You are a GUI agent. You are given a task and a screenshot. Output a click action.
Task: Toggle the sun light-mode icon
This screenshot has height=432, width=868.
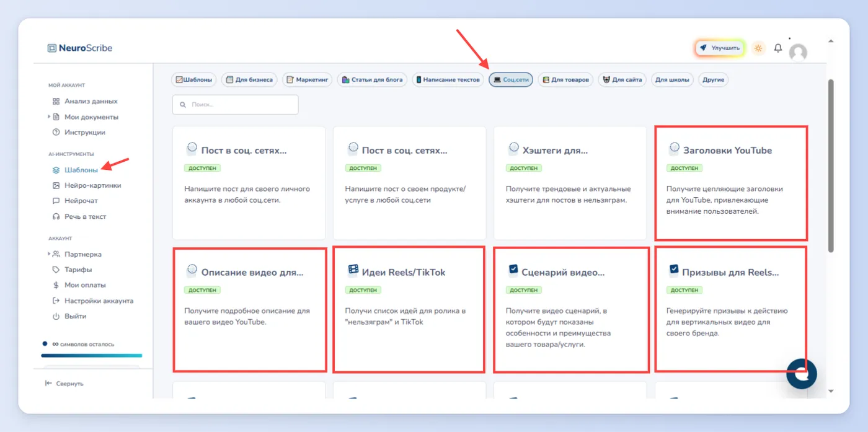pos(758,48)
